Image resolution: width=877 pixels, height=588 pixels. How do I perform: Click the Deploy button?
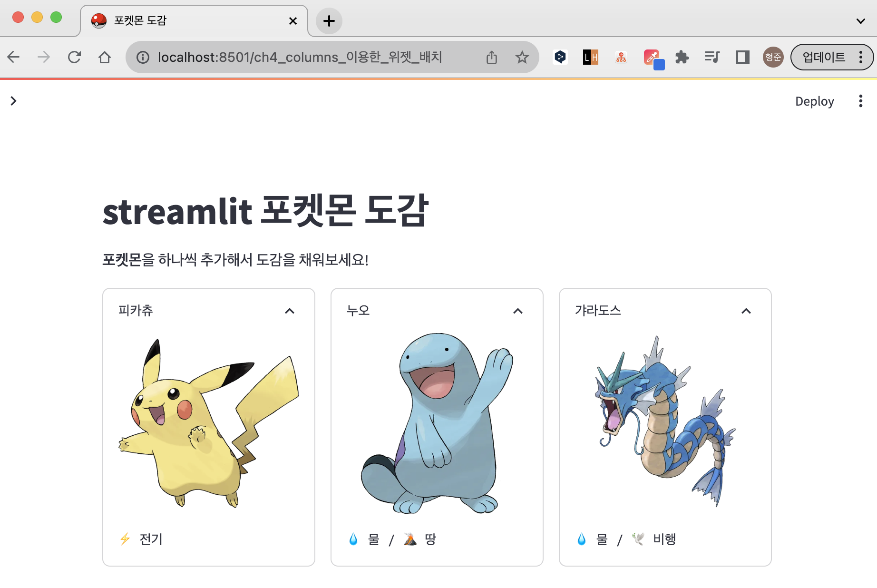pos(814,101)
